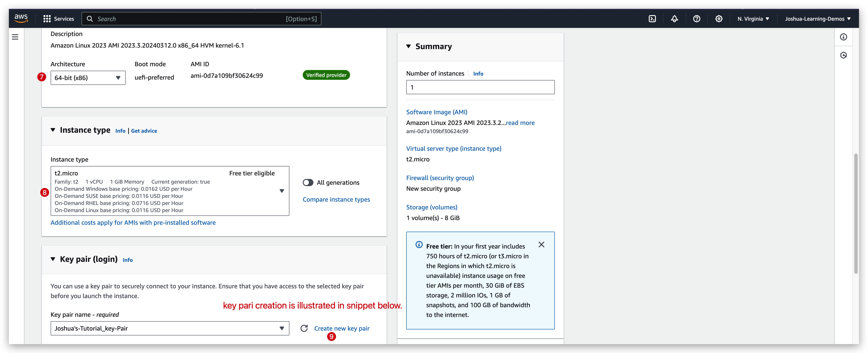Open the notifications bell icon
Viewport: 868px width, 353px height.
[674, 18]
